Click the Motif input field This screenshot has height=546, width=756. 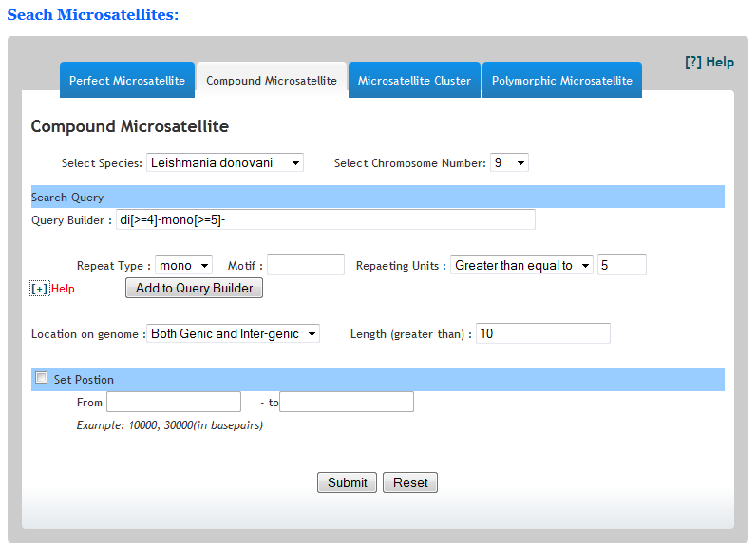click(306, 266)
